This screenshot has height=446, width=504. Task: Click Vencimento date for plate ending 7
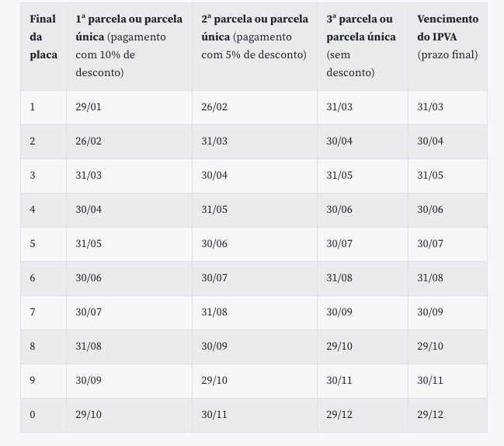pyautogui.click(x=430, y=312)
